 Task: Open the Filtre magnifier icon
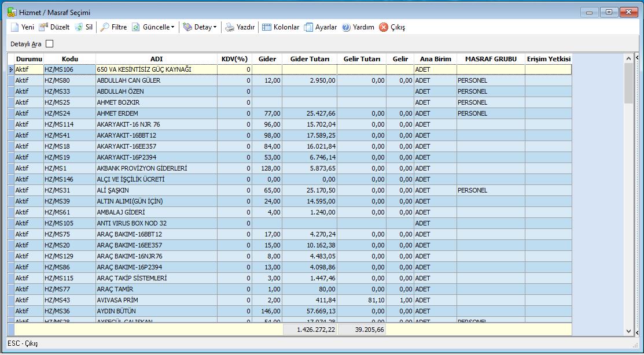click(x=105, y=28)
